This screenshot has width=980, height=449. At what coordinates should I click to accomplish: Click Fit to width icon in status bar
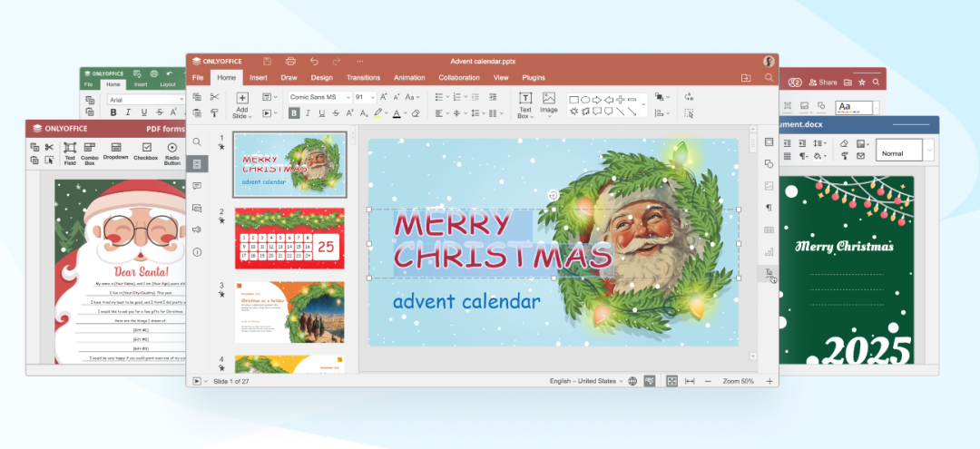(x=690, y=381)
